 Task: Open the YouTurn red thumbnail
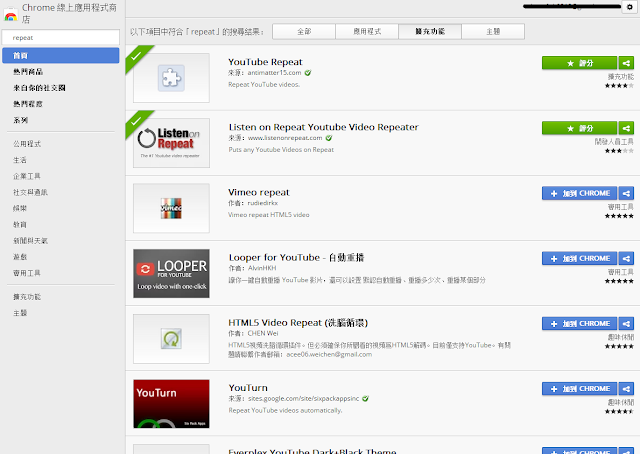point(171,404)
